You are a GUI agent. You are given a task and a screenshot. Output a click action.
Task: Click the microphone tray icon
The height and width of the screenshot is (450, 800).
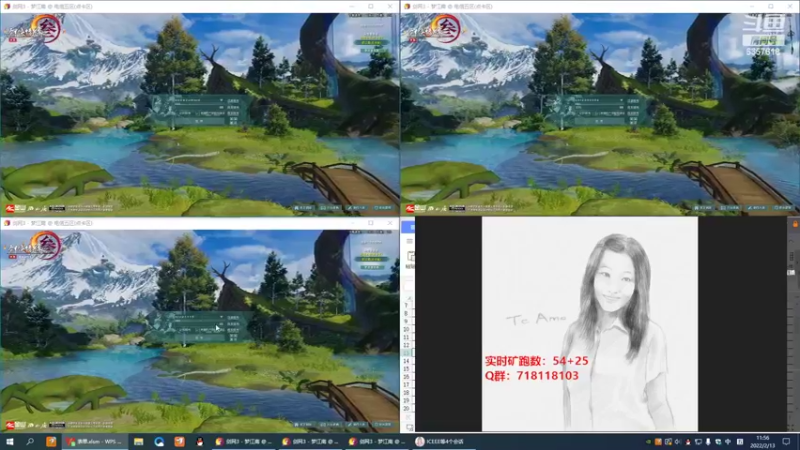[x=708, y=442]
